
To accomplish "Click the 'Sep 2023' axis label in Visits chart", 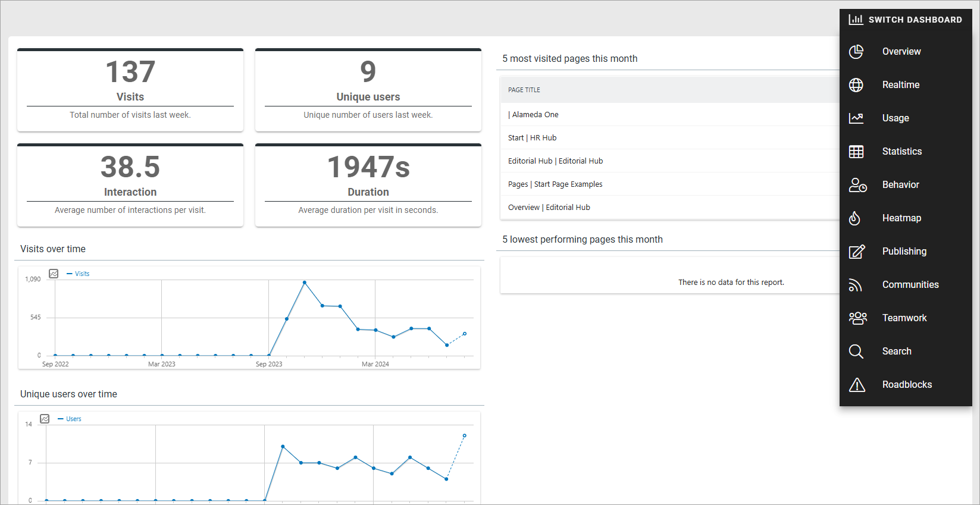I will point(269,364).
